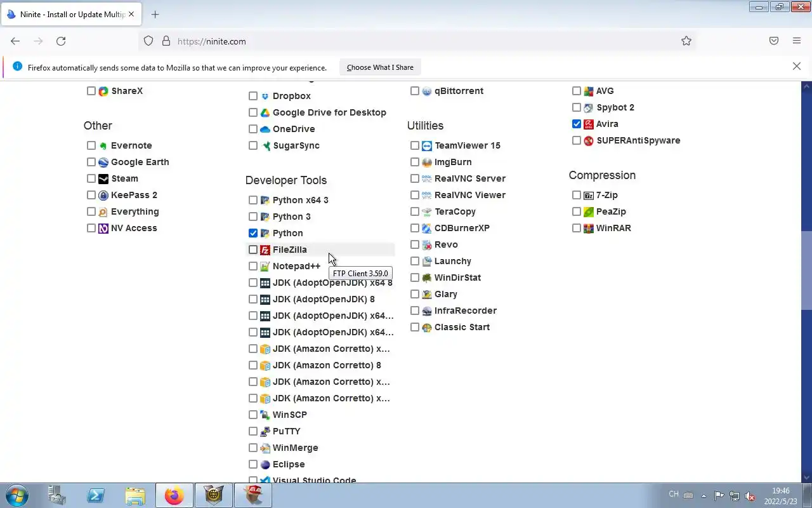
Task: Open the Windows Start menu
Action: (16, 495)
